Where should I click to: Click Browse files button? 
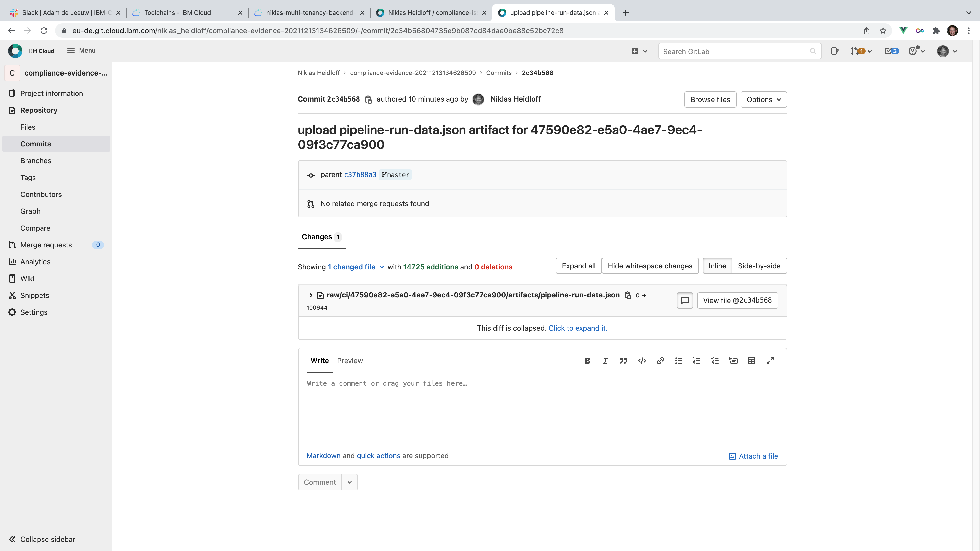[710, 100]
